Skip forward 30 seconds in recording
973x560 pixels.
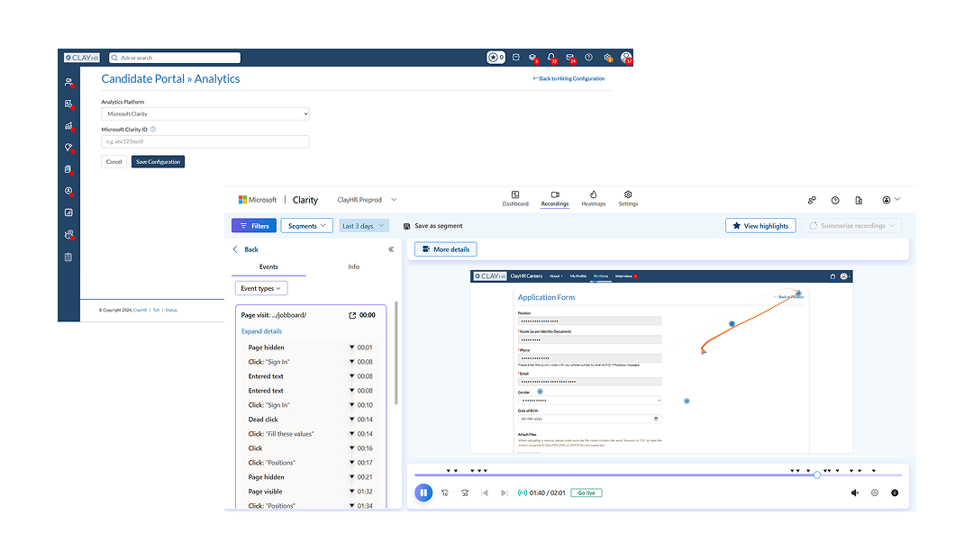coord(465,493)
